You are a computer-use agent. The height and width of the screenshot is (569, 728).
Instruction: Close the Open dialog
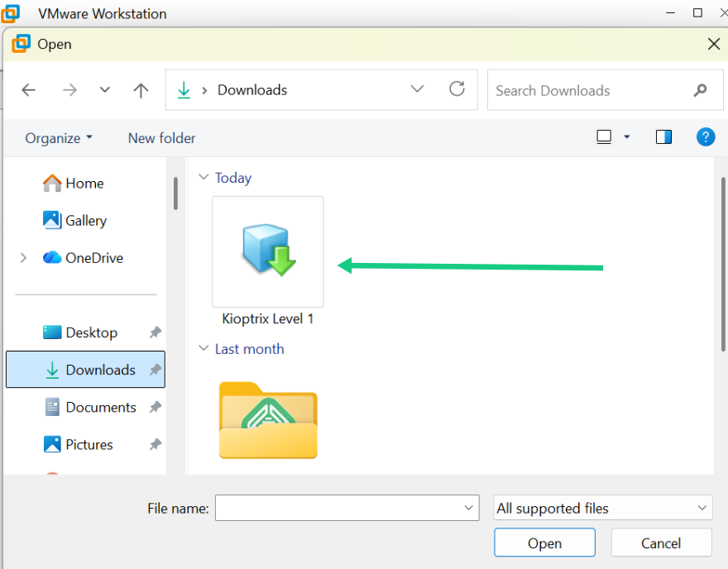tap(714, 44)
